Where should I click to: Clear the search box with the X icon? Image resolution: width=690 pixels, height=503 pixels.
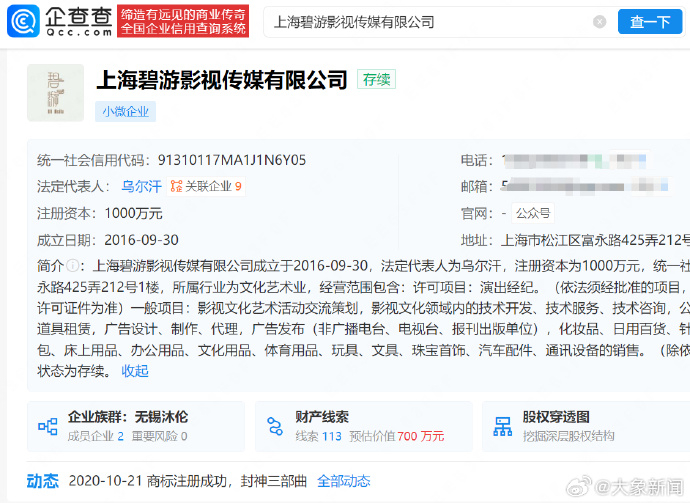[599, 22]
